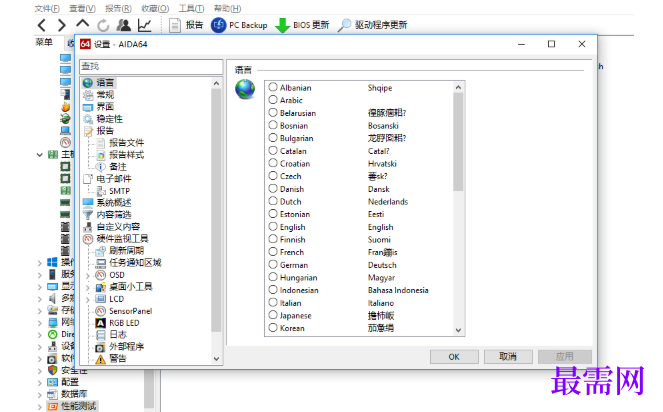Open the graph chart toolbar icon
The height and width of the screenshot is (412, 663).
point(144,25)
